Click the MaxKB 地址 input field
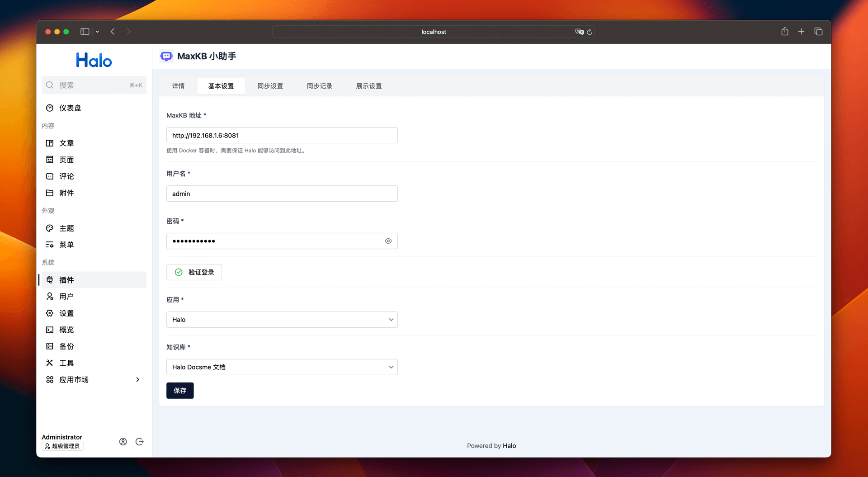Screen dimensions: 868x477 pos(282,135)
